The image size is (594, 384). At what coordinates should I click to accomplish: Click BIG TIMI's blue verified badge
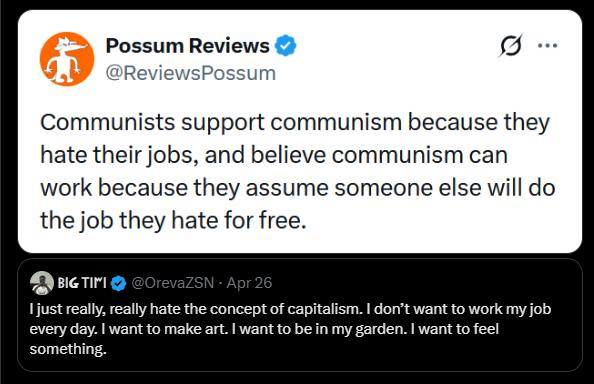119,283
